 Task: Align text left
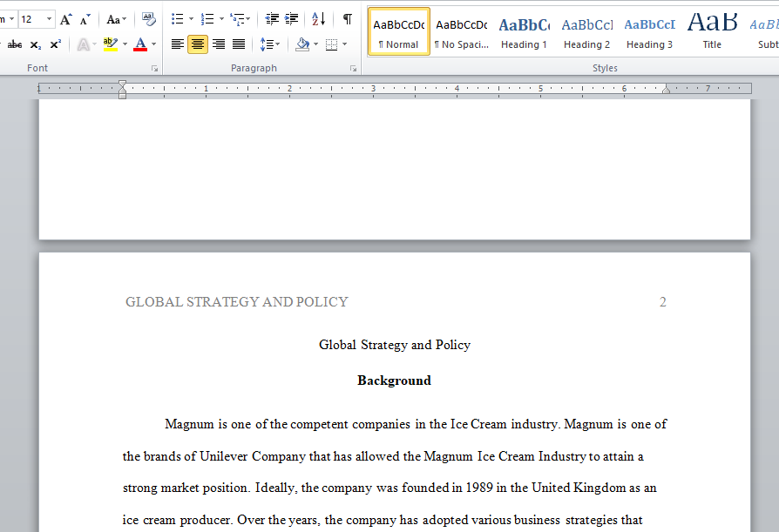coord(178,44)
